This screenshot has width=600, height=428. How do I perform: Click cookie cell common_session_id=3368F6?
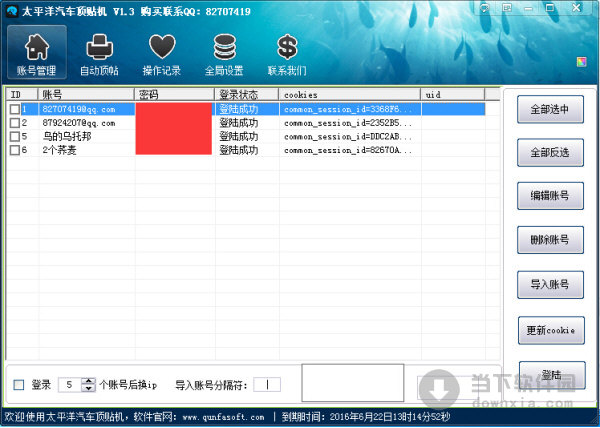(348, 109)
